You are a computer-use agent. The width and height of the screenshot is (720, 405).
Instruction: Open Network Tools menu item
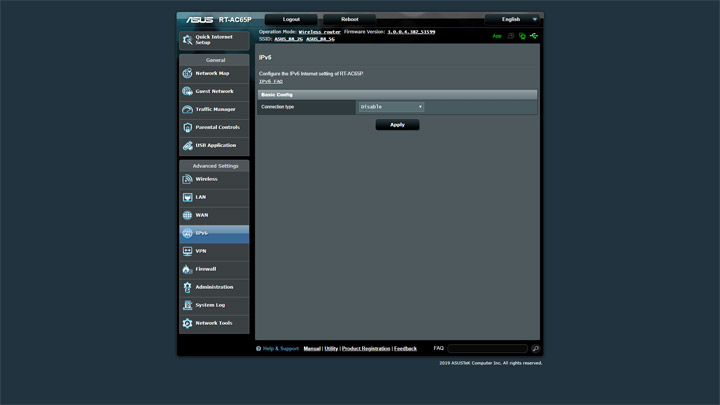(214, 323)
